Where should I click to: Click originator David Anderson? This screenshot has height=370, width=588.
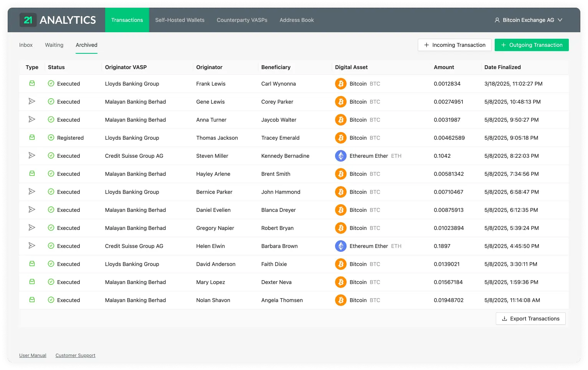[x=216, y=264]
